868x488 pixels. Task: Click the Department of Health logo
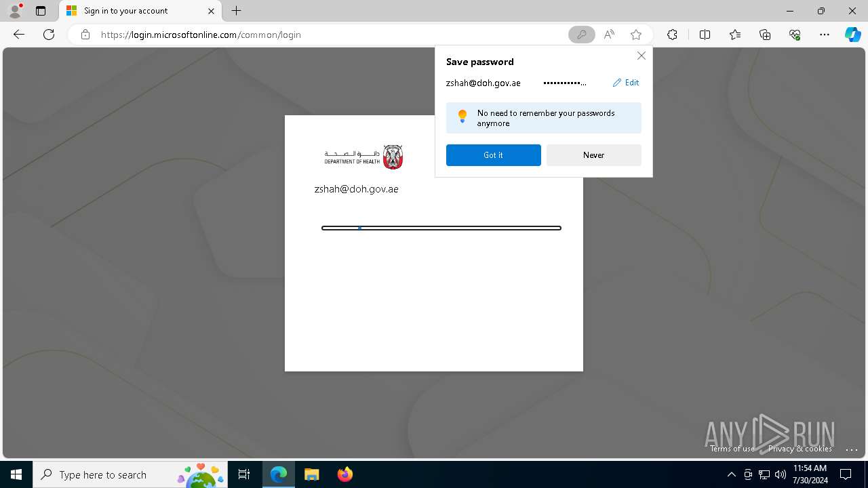(x=363, y=157)
